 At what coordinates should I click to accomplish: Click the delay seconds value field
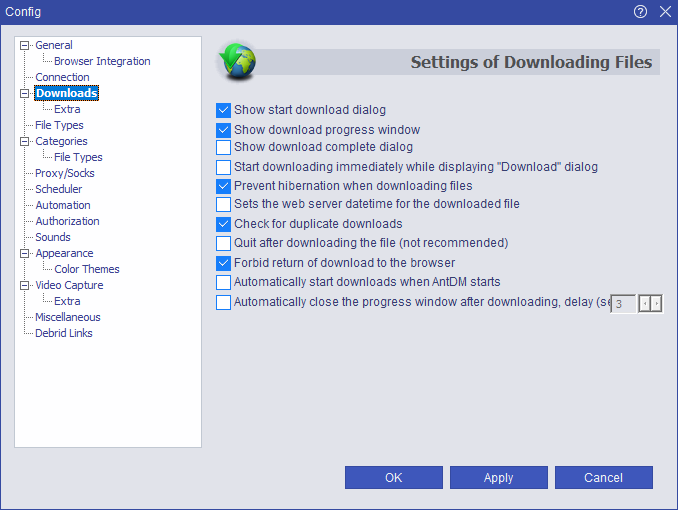point(623,304)
